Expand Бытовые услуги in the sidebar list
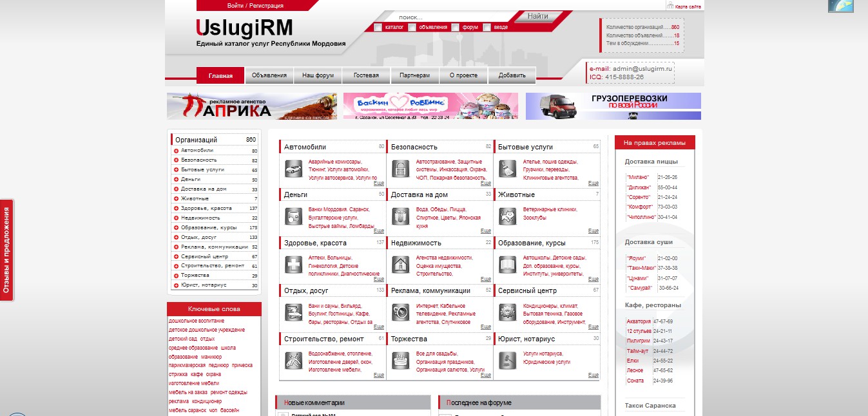 coord(176,169)
